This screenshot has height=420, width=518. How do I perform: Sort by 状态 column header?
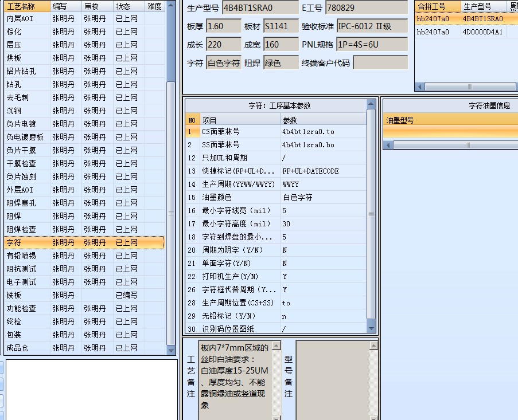129,6
